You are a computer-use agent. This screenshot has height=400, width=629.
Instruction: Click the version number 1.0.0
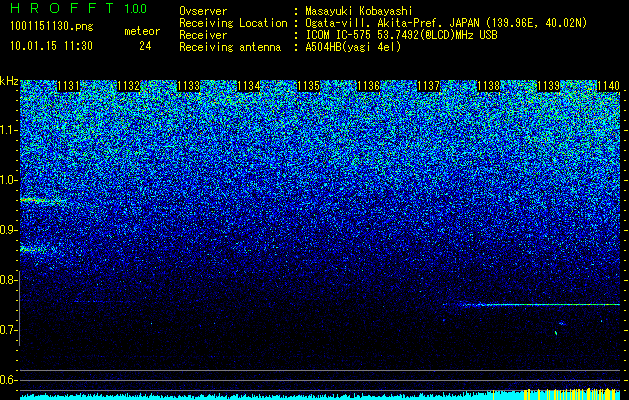pos(135,9)
